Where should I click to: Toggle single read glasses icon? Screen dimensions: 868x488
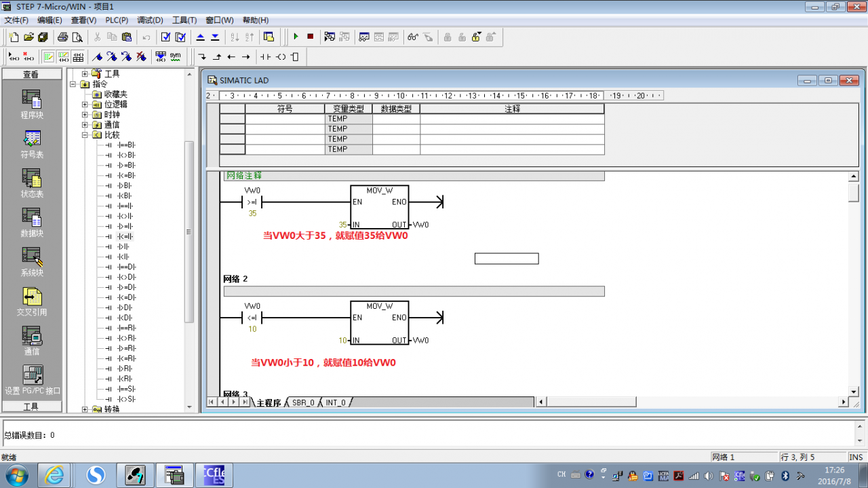(412, 37)
